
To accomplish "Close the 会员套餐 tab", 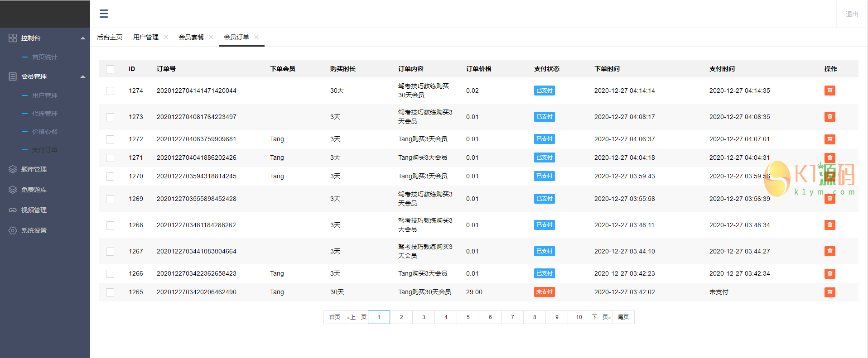I will [x=211, y=37].
